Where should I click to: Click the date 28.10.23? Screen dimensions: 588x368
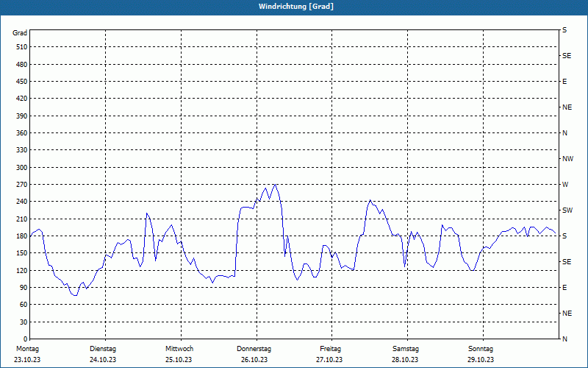click(406, 359)
